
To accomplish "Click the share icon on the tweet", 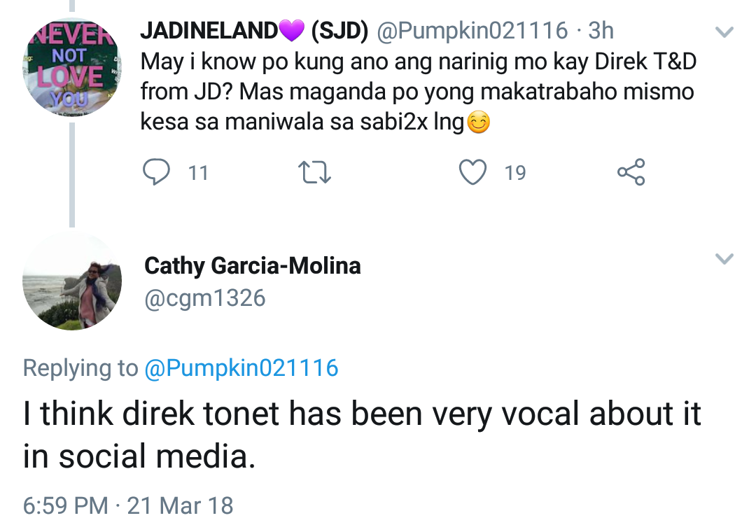I will pyautogui.click(x=631, y=172).
